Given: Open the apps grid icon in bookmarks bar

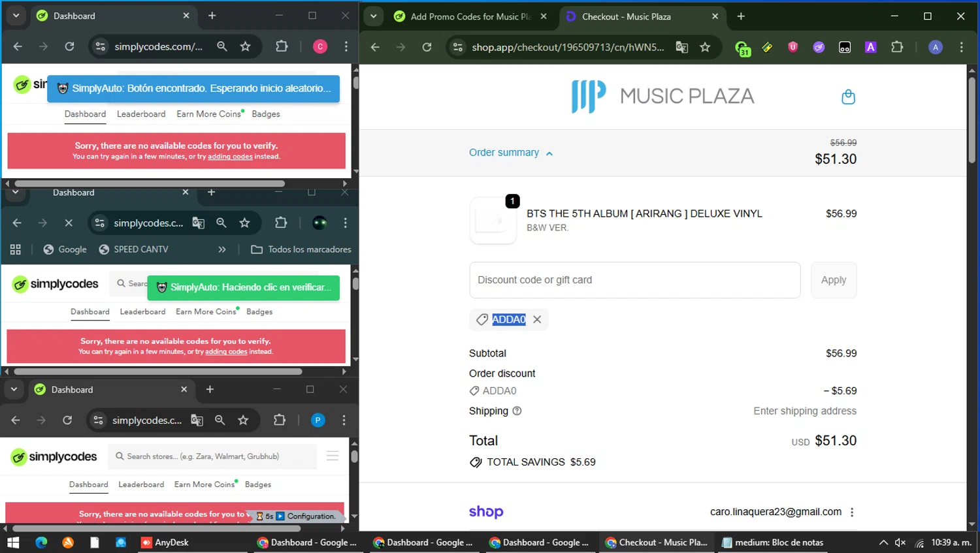Looking at the screenshot, I should pyautogui.click(x=16, y=249).
